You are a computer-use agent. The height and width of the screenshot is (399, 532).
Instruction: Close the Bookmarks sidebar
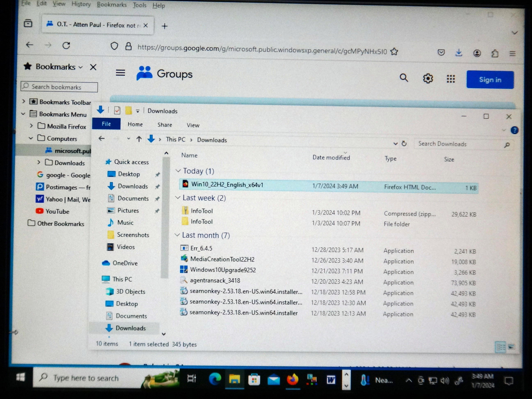93,67
